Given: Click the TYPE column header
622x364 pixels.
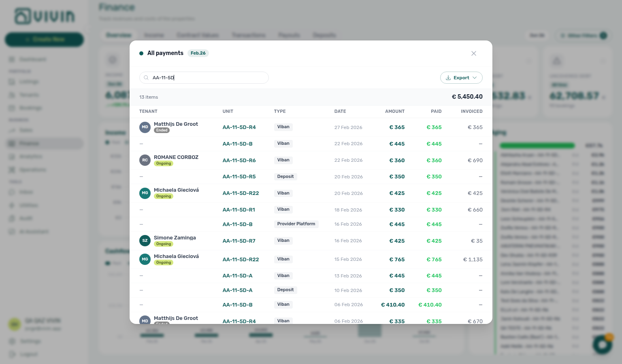Looking at the screenshot, I should coord(280,111).
